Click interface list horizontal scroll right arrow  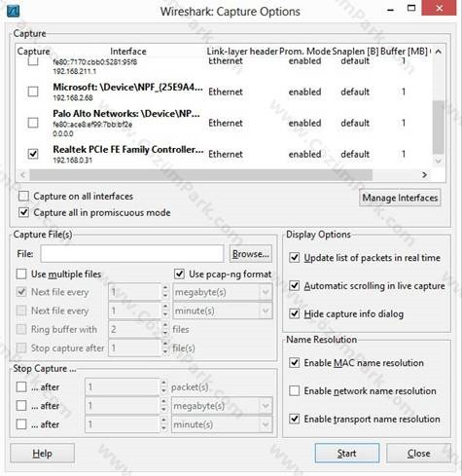424,175
